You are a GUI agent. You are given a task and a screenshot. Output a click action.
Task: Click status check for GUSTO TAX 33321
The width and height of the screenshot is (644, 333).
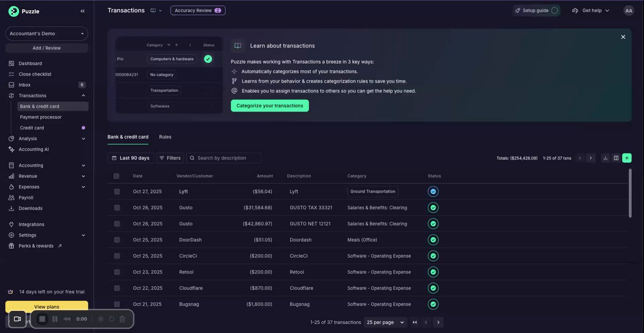point(433,208)
